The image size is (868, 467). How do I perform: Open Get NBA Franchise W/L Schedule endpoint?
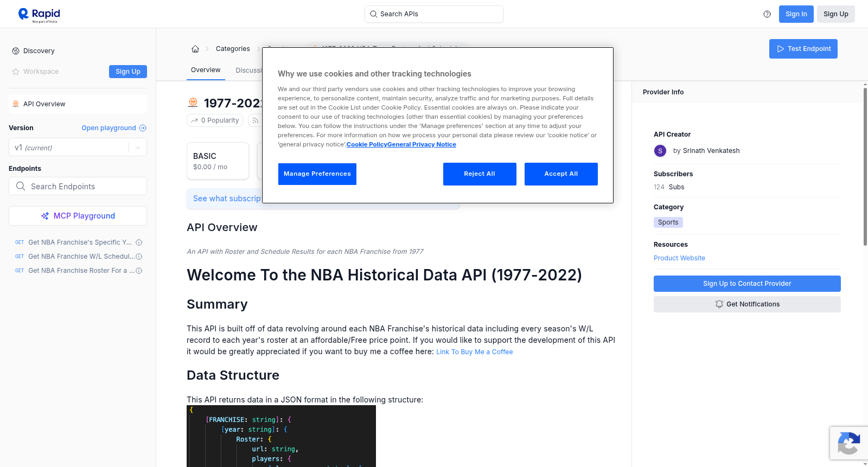click(81, 257)
